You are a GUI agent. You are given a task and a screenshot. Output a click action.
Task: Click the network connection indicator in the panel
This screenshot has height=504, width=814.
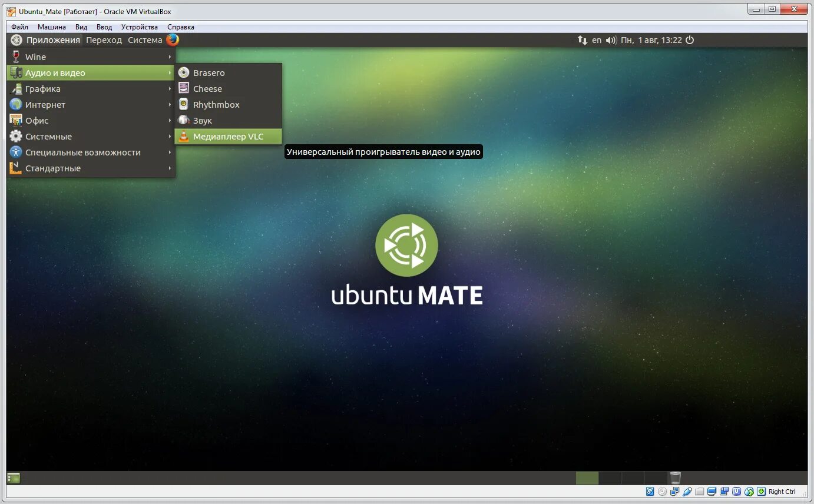[582, 40]
